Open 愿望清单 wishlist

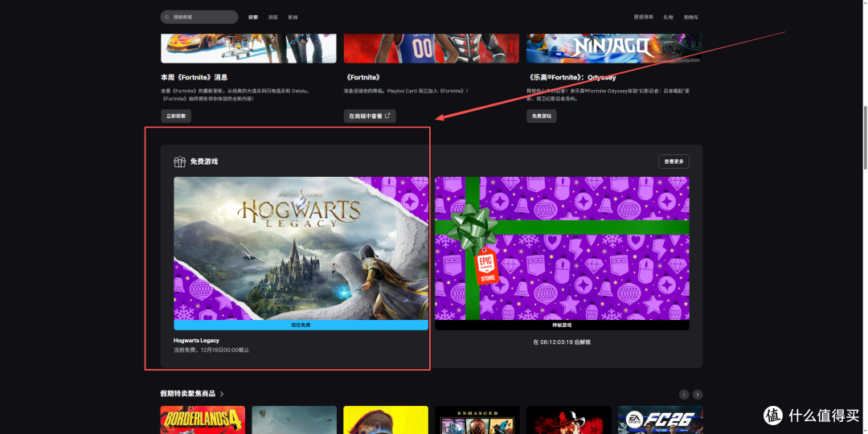pos(643,17)
